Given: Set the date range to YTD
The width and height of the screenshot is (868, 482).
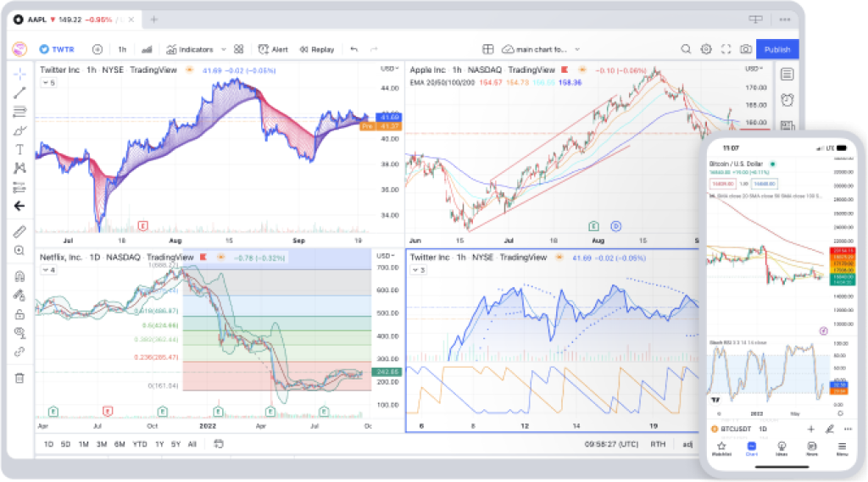Looking at the screenshot, I should [140, 444].
